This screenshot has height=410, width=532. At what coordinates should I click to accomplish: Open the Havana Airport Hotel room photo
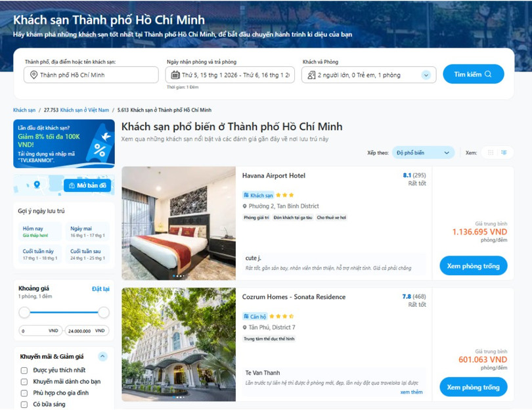pyautogui.click(x=179, y=223)
